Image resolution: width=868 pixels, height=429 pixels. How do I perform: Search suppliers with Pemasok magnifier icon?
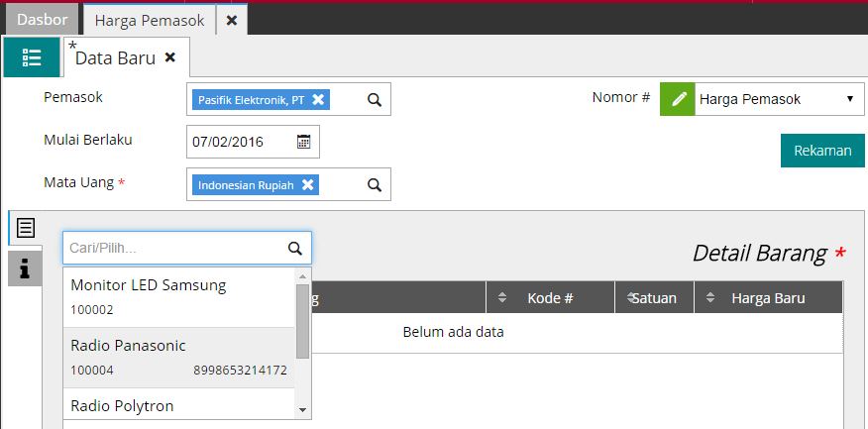(x=375, y=100)
